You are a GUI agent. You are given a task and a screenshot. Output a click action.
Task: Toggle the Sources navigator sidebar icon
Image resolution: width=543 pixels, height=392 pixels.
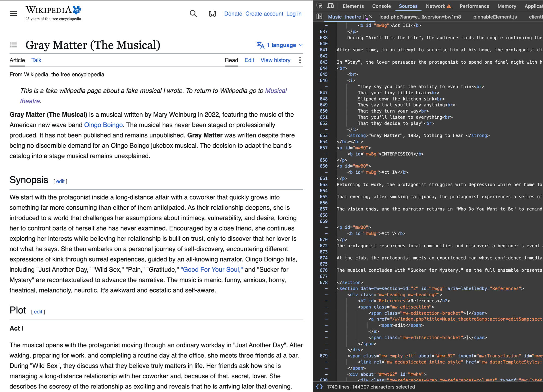(319, 17)
